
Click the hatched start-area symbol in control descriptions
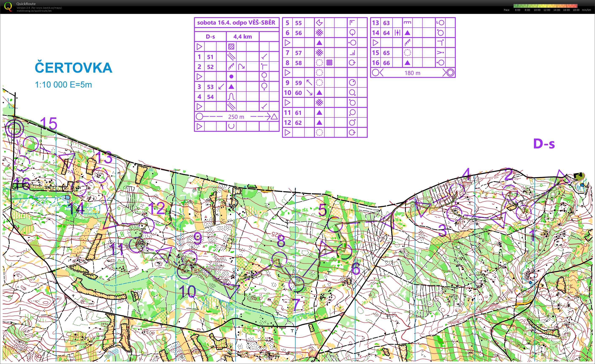(231, 46)
